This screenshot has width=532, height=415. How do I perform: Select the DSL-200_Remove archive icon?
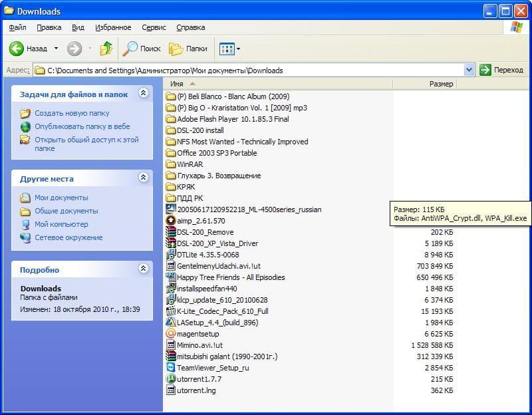click(171, 232)
